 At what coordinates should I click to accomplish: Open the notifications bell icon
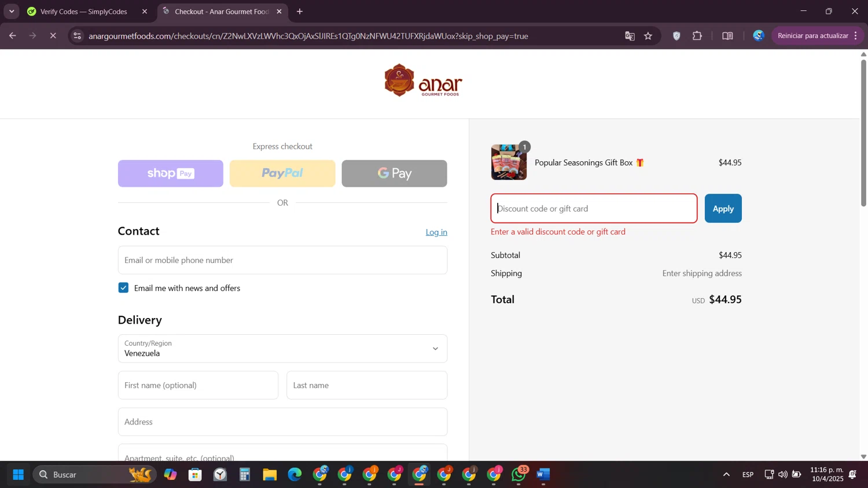pos(852,475)
